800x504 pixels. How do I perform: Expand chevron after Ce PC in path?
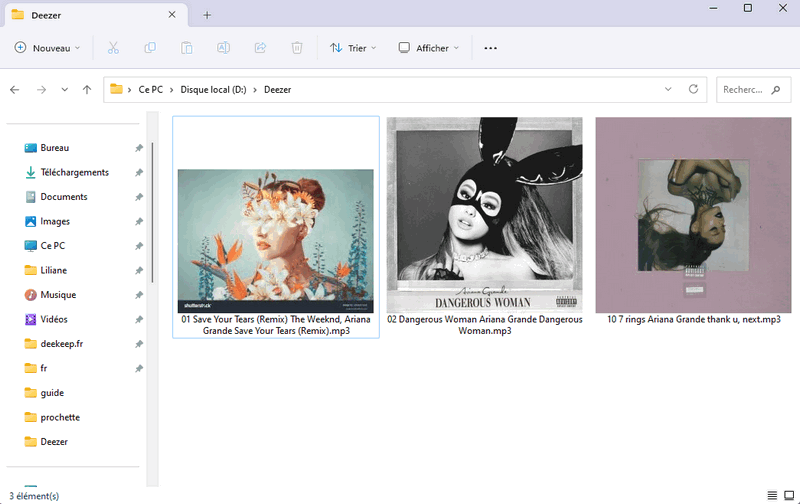point(171,90)
